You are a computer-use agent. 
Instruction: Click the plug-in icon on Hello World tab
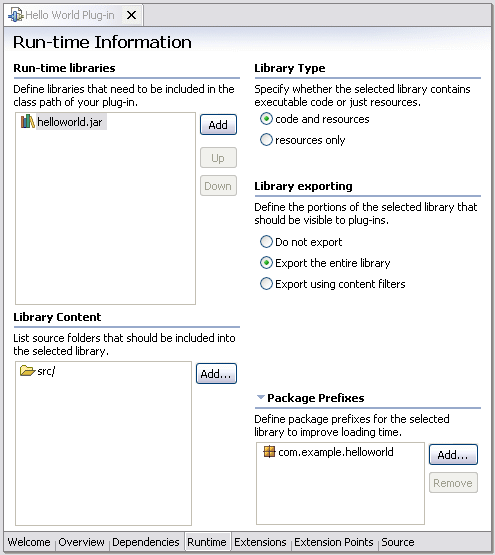pos(15,15)
